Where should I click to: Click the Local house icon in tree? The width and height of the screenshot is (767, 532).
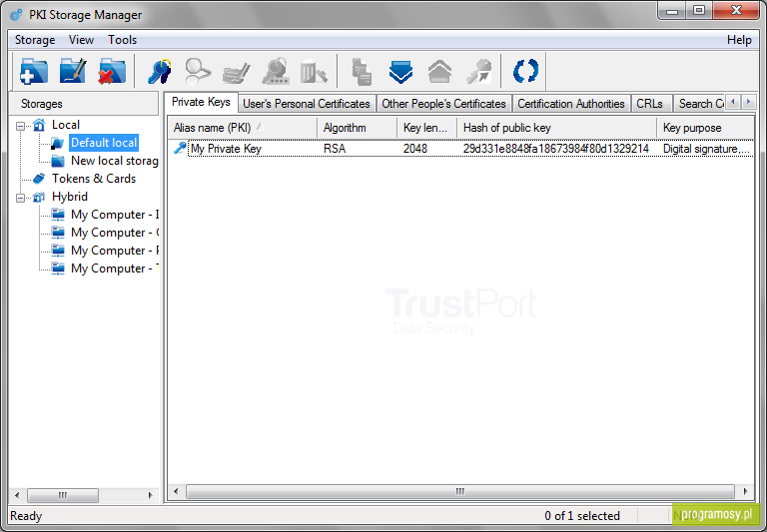point(39,125)
